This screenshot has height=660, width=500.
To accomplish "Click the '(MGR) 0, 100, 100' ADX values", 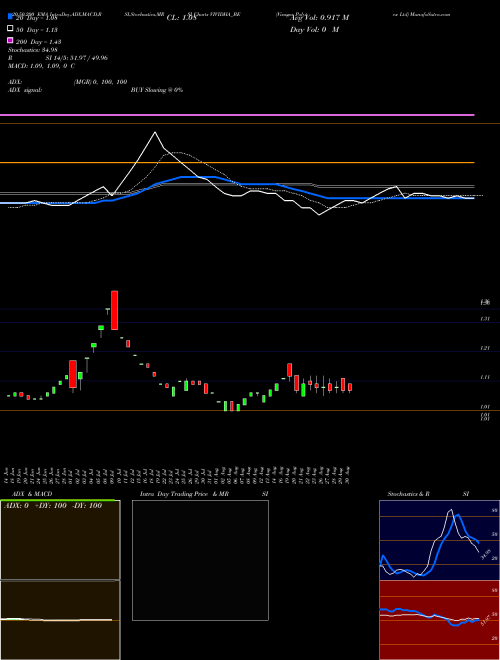I will point(100,82).
